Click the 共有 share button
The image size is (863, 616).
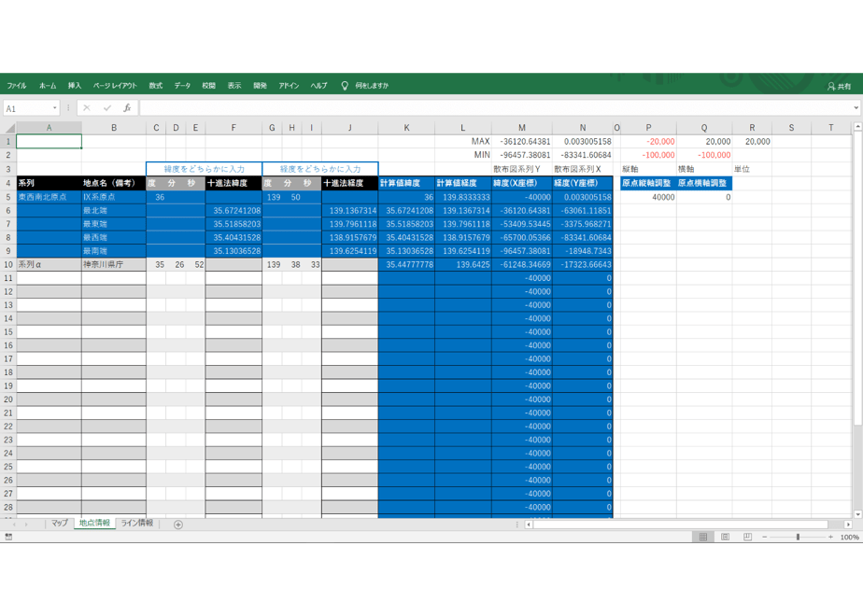(840, 87)
